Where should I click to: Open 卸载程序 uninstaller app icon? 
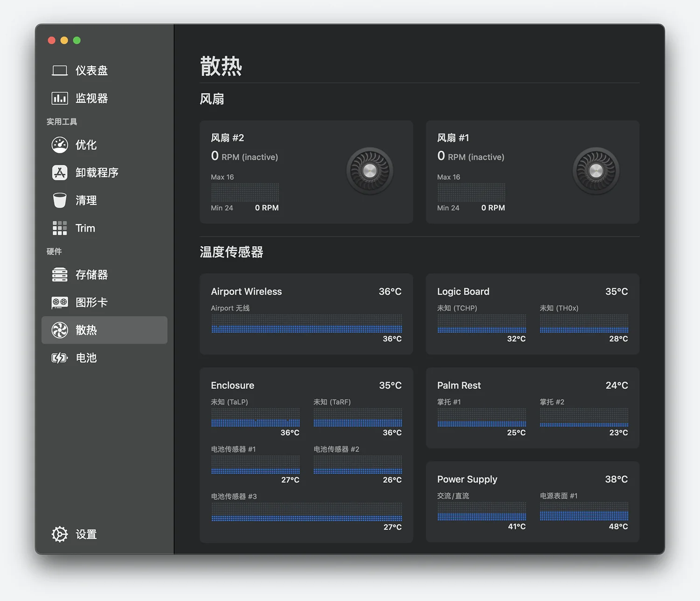(x=60, y=173)
